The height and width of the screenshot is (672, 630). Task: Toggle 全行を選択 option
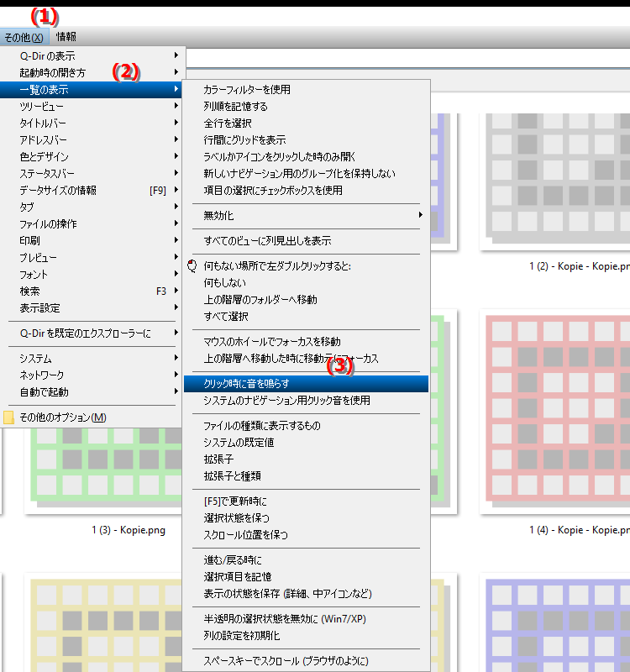tap(306, 123)
